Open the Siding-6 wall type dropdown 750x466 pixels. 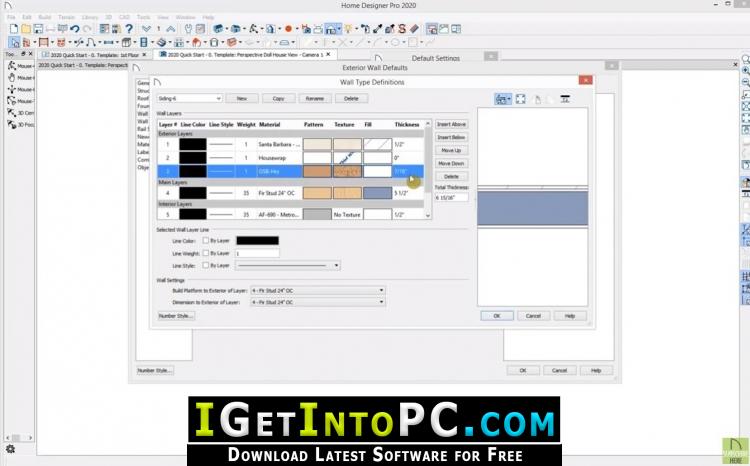point(189,98)
